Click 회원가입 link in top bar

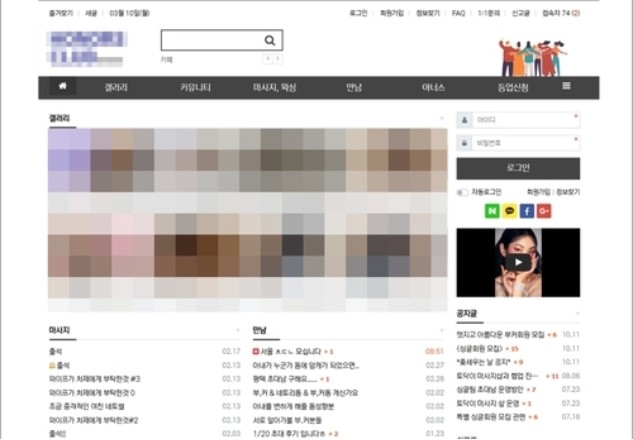[392, 13]
